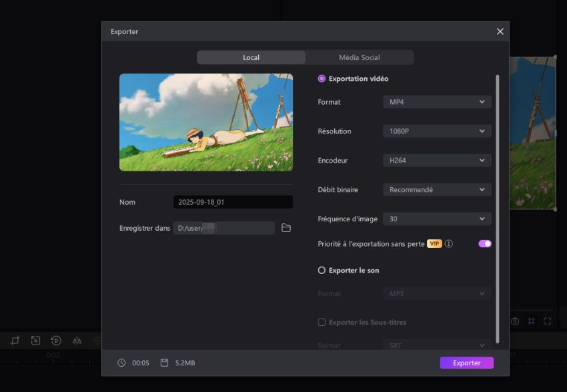This screenshot has width=567, height=392.
Task: Click the Débit binaire label
Action: coord(338,190)
